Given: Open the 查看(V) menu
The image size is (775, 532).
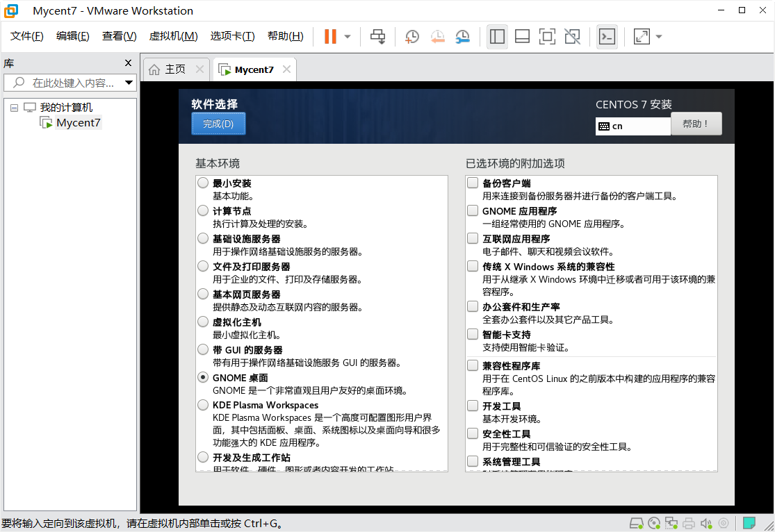Looking at the screenshot, I should 119,36.
